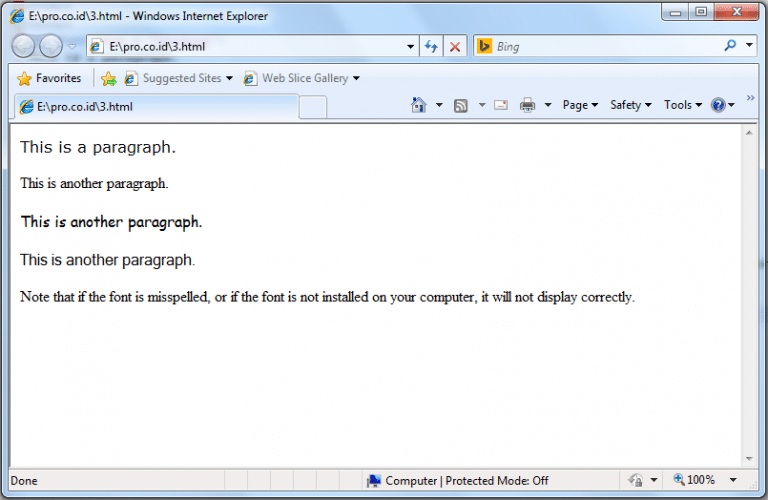Expand the zoom level dropdown arrow

click(733, 481)
